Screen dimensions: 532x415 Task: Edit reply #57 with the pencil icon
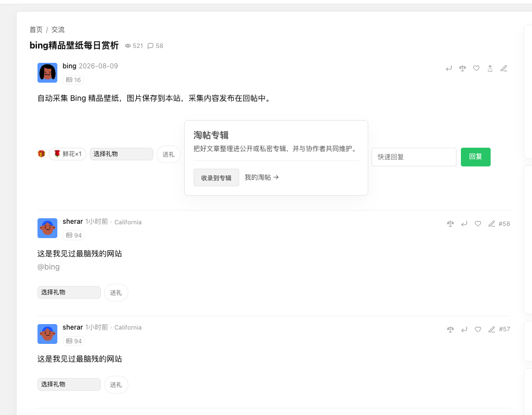tap(492, 329)
